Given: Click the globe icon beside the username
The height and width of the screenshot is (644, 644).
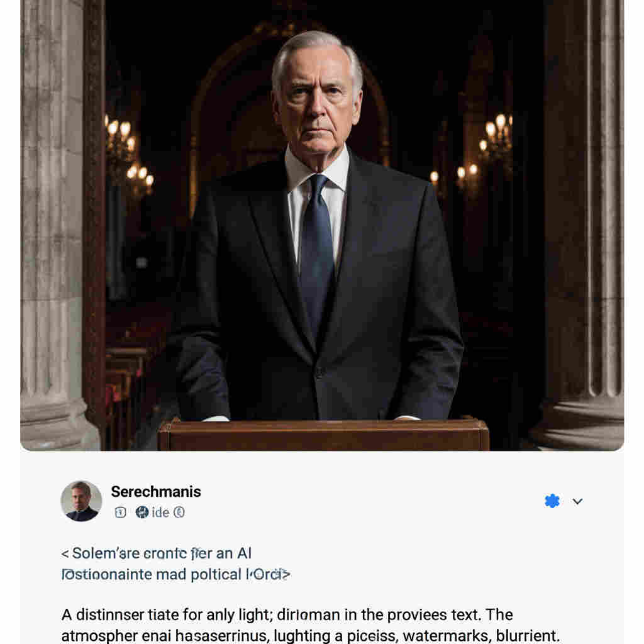Looking at the screenshot, I should click(x=142, y=513).
